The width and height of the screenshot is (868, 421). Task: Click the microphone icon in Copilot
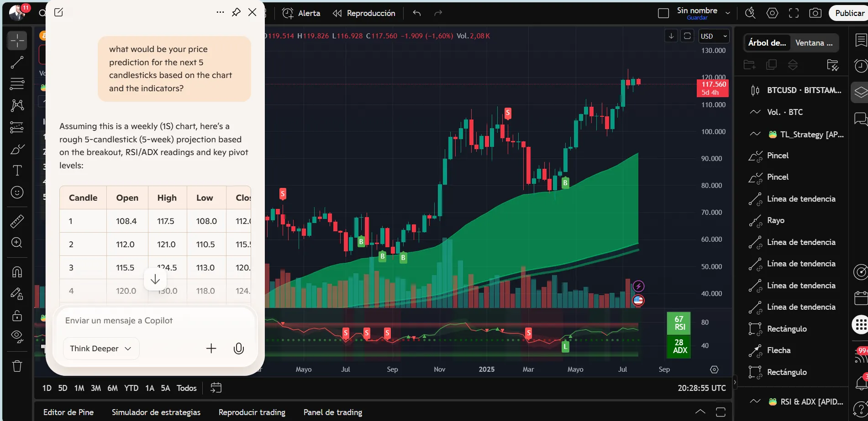(238, 349)
